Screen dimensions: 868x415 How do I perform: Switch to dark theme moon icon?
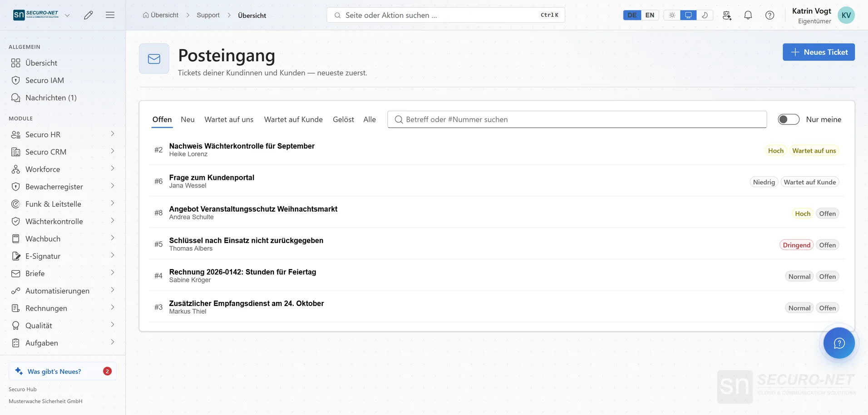point(705,15)
